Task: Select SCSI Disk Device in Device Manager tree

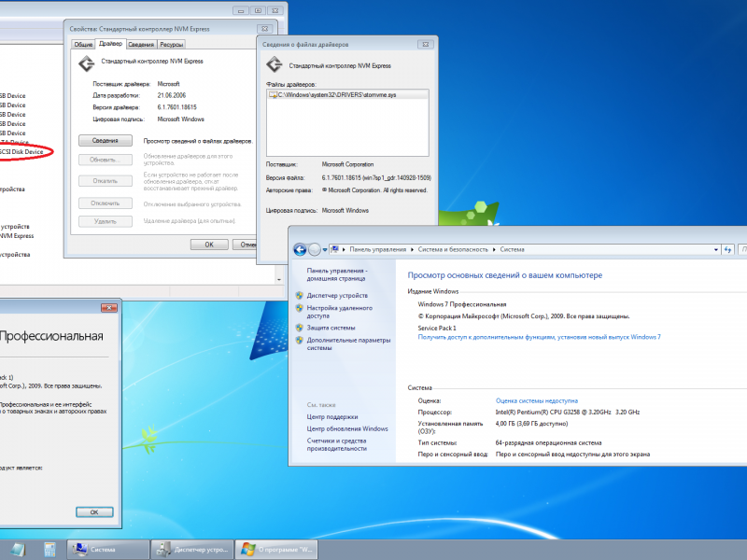Action: (21, 152)
